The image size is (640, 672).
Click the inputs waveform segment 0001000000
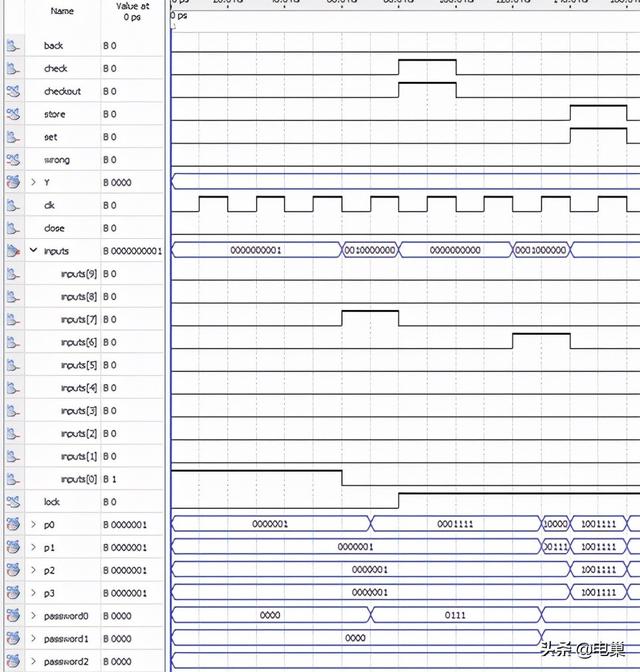tap(541, 250)
